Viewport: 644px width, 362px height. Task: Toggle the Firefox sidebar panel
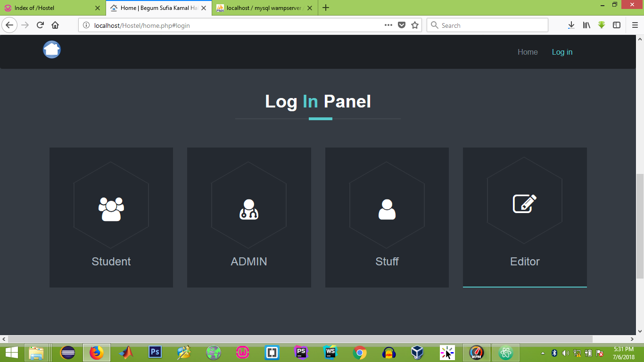pyautogui.click(x=617, y=25)
